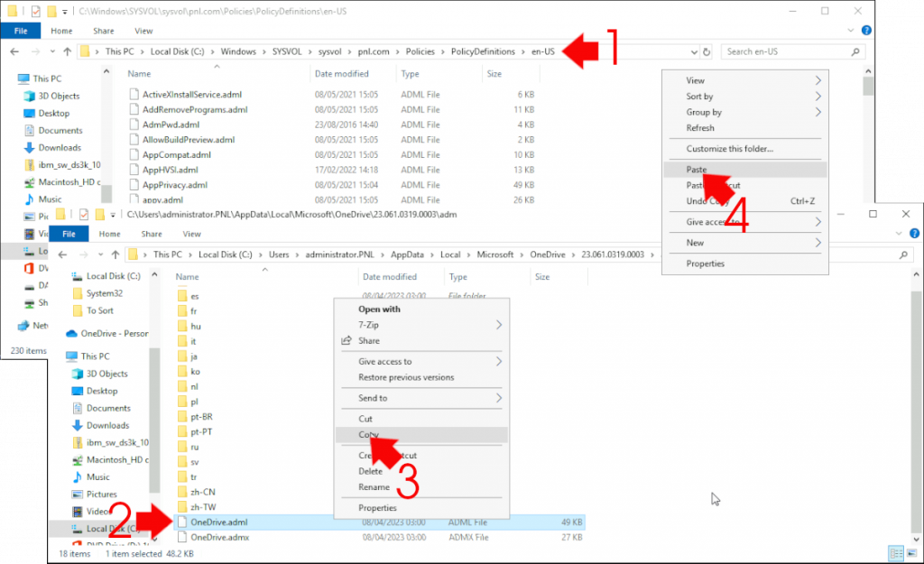The width and height of the screenshot is (924, 564).
Task: Open Help via the question mark icon
Action: click(x=866, y=30)
